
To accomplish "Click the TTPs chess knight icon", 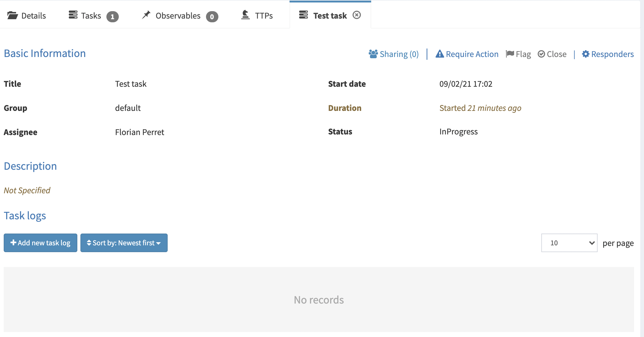I will tap(245, 15).
